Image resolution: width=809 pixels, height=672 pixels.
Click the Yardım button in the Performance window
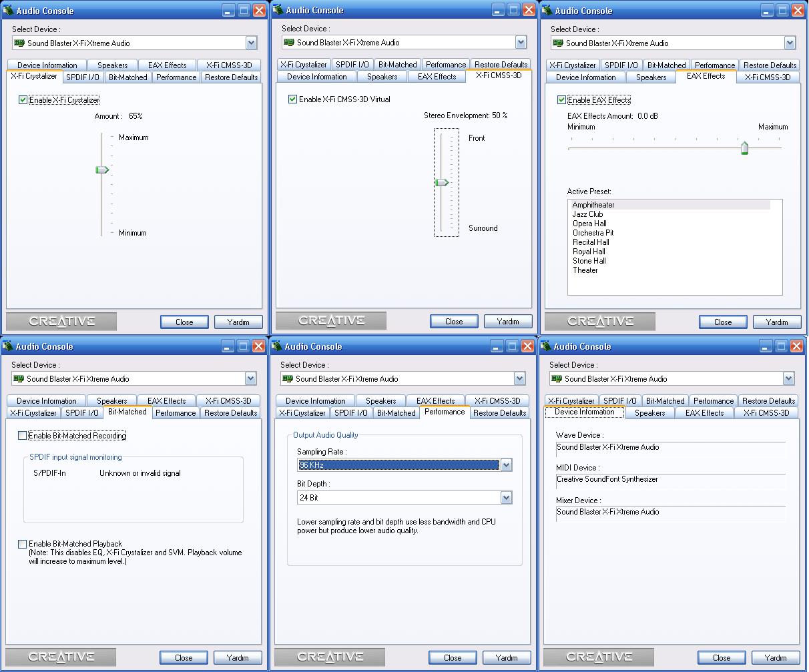(x=507, y=658)
